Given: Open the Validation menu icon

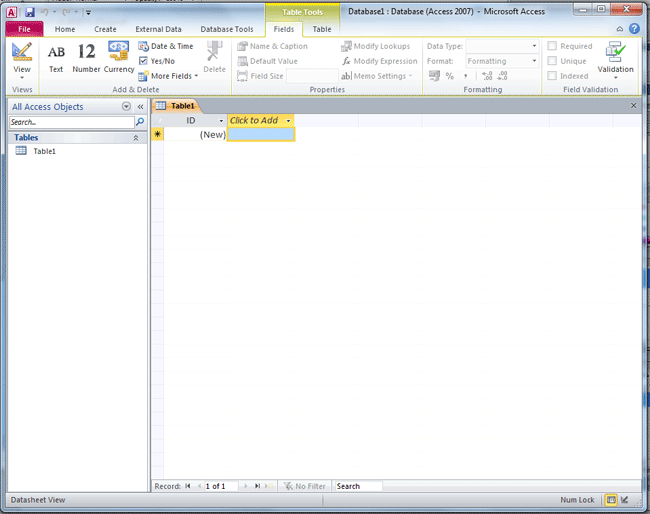Looking at the screenshot, I should [615, 61].
